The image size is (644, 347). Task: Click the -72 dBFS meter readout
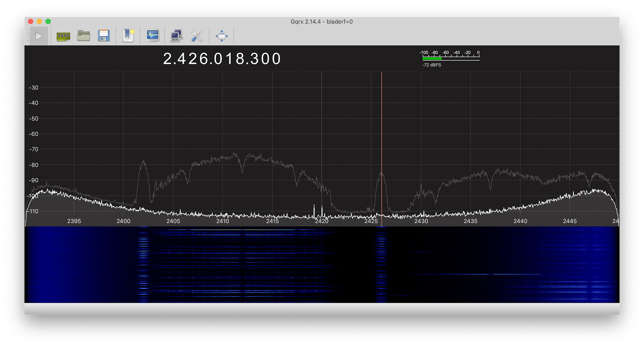pos(432,65)
